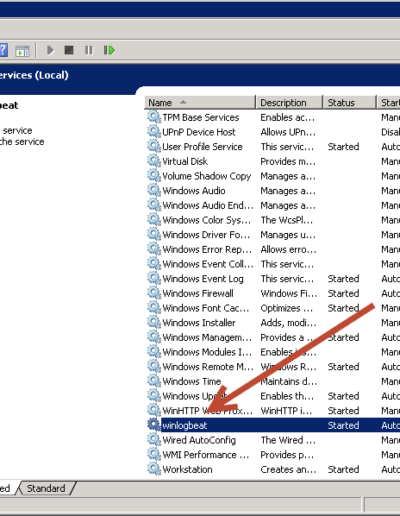Click 'The WcsPl...' description text
This screenshot has width=400, height=516.
coord(287,220)
